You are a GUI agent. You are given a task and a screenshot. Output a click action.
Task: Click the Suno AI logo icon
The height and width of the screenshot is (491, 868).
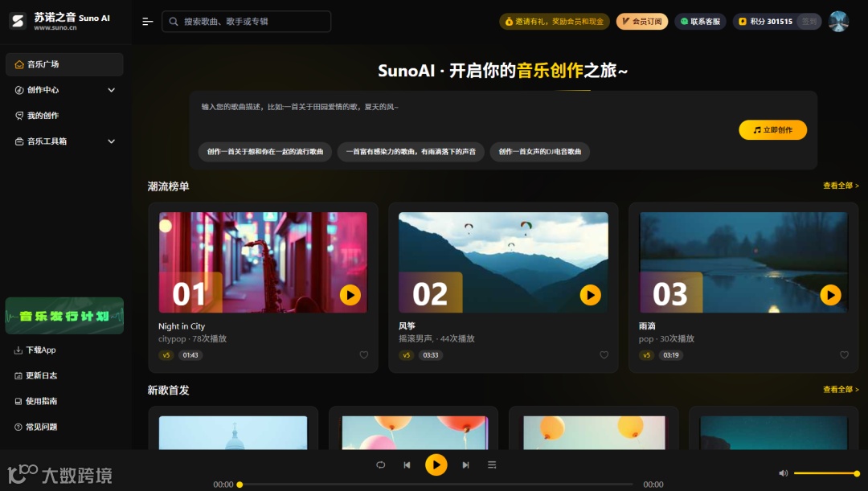pyautogui.click(x=18, y=21)
